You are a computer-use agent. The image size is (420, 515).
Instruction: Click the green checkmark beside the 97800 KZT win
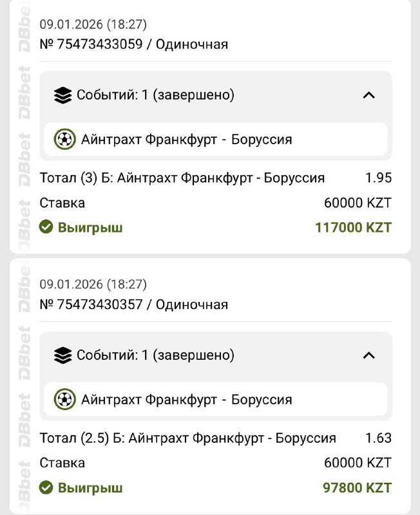tap(46, 487)
